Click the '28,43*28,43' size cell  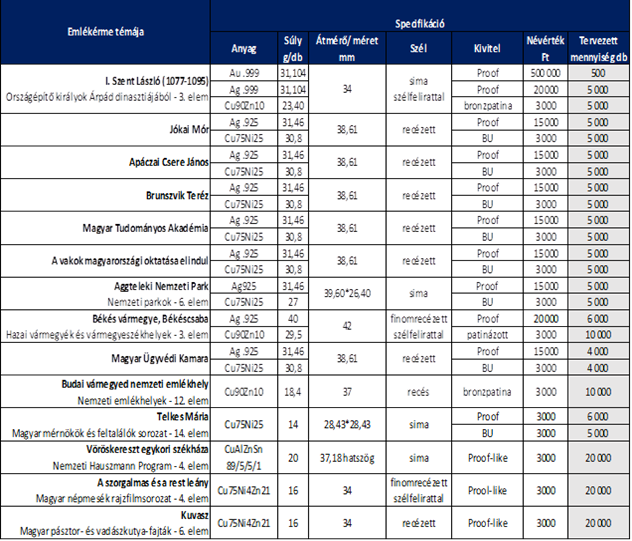click(347, 424)
